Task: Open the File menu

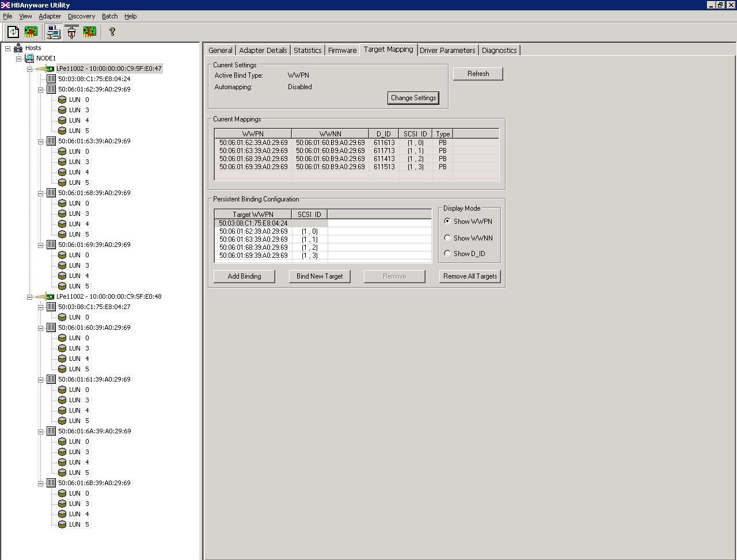Action: 7,16
